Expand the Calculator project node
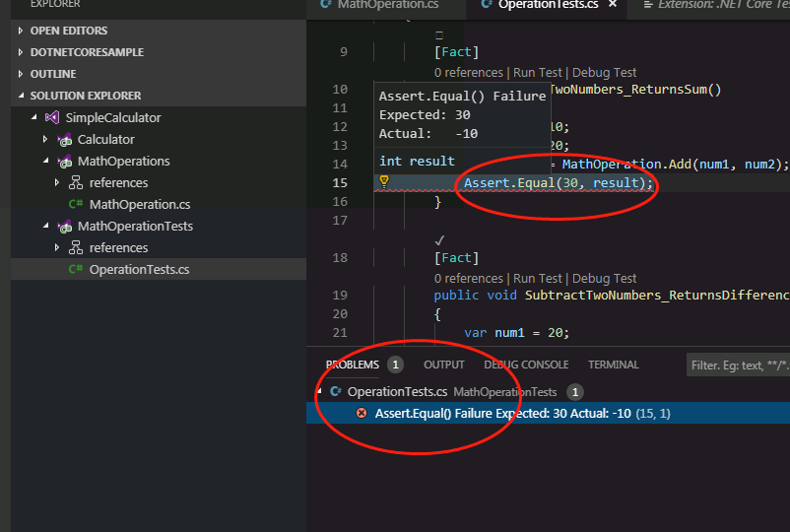The image size is (790, 532). pyautogui.click(x=45, y=139)
